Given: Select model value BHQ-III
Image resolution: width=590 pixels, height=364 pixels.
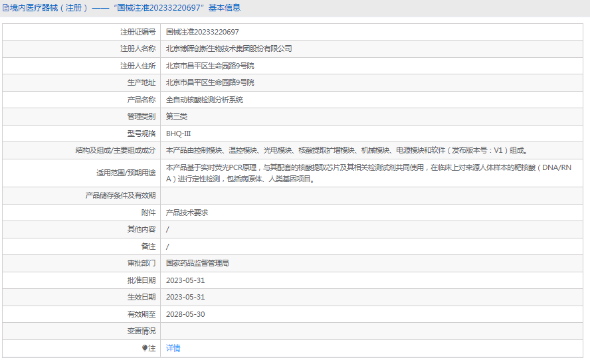Looking at the screenshot, I should (178, 134).
